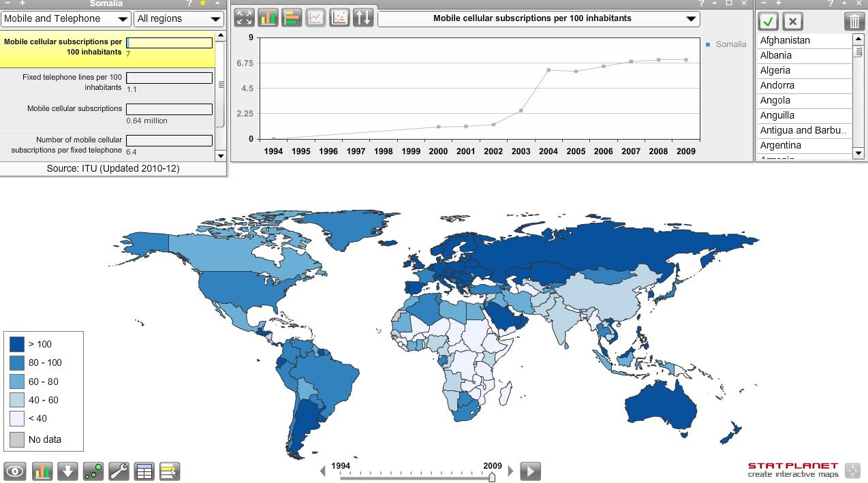
Task: Choose Algeria in the country list
Action: [775, 70]
